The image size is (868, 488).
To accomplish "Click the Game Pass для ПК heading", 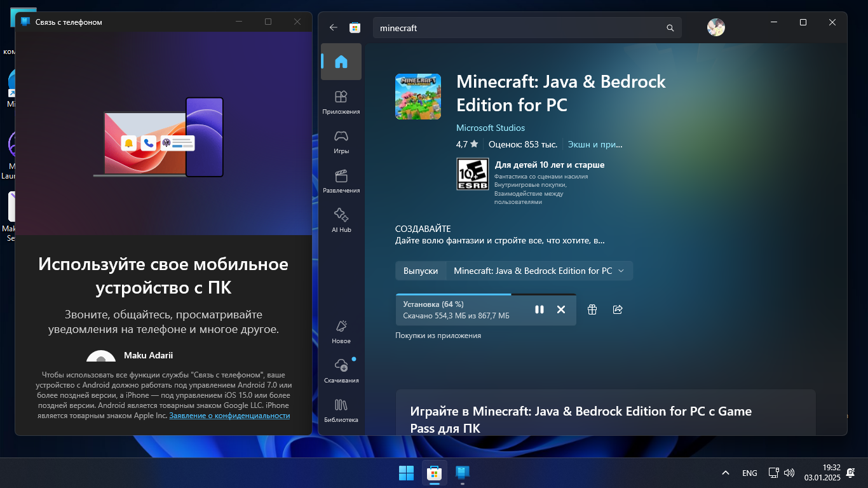I will (x=581, y=419).
